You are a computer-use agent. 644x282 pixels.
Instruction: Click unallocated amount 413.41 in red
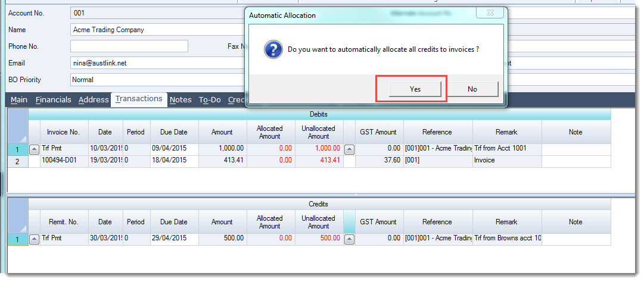(319, 161)
